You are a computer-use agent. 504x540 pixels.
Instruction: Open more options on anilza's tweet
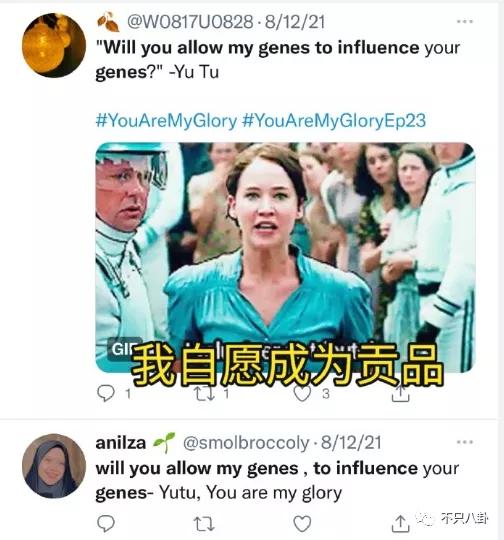pos(464,442)
